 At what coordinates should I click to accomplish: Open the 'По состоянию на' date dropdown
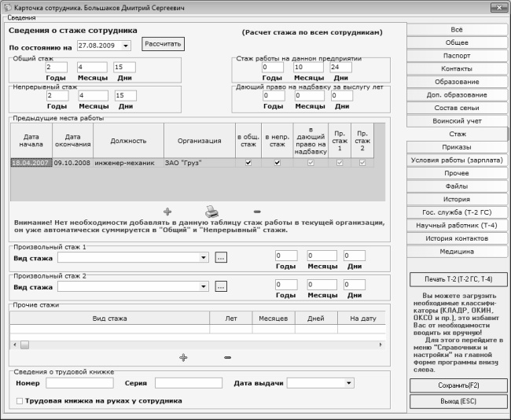point(126,46)
